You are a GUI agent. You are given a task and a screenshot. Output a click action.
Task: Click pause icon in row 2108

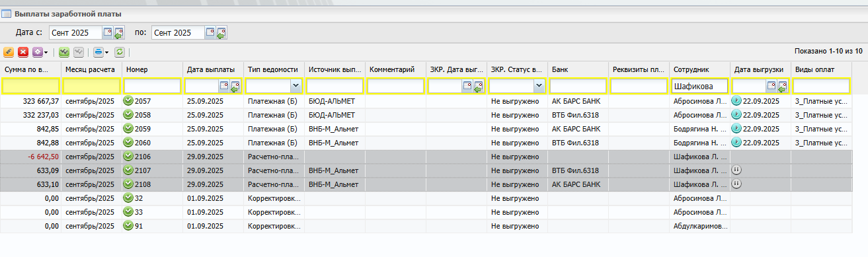coord(737,184)
